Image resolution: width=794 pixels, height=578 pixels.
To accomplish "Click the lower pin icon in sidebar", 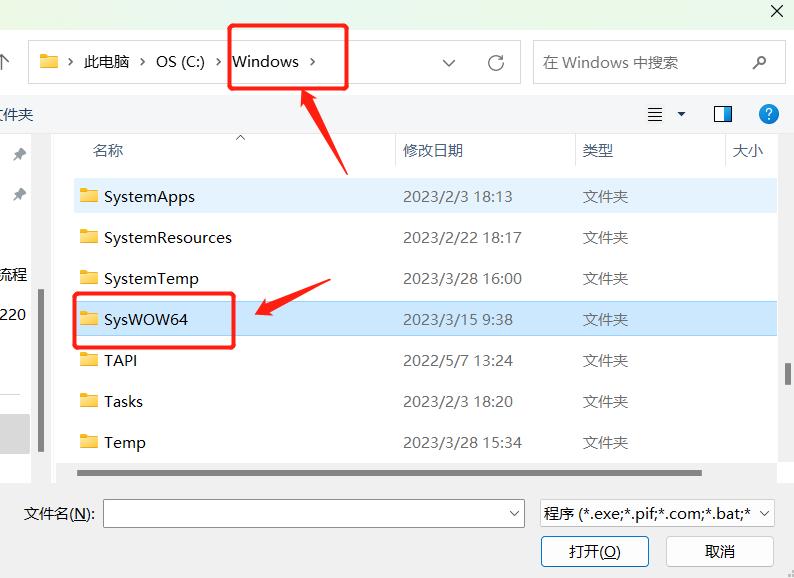I will pos(19,194).
